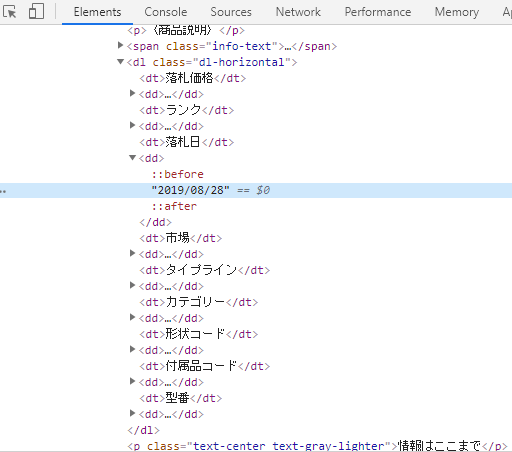The width and height of the screenshot is (512, 452).
Task: Select the dt ランク row
Action: pos(187,110)
